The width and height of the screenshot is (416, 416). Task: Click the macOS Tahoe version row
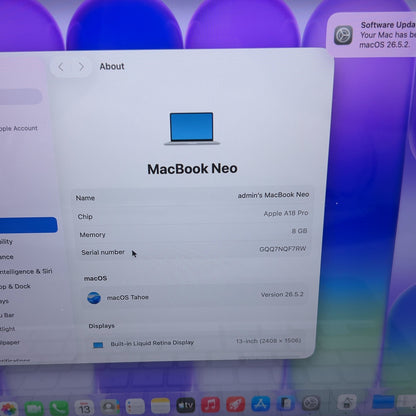click(196, 296)
